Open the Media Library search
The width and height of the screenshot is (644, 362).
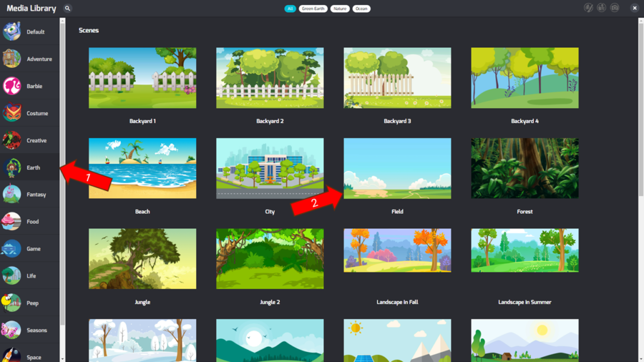pos(67,8)
